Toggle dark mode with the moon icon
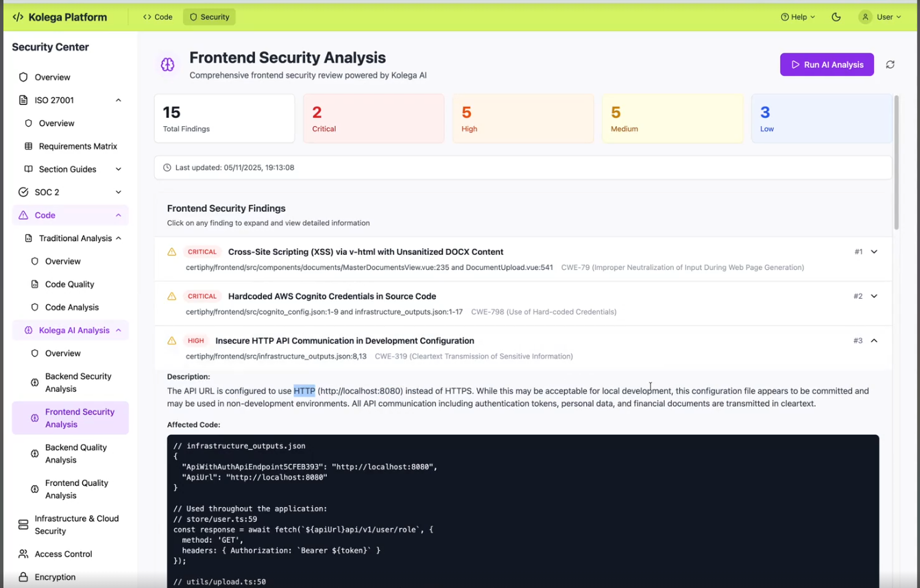Image resolution: width=920 pixels, height=588 pixels. 836,16
